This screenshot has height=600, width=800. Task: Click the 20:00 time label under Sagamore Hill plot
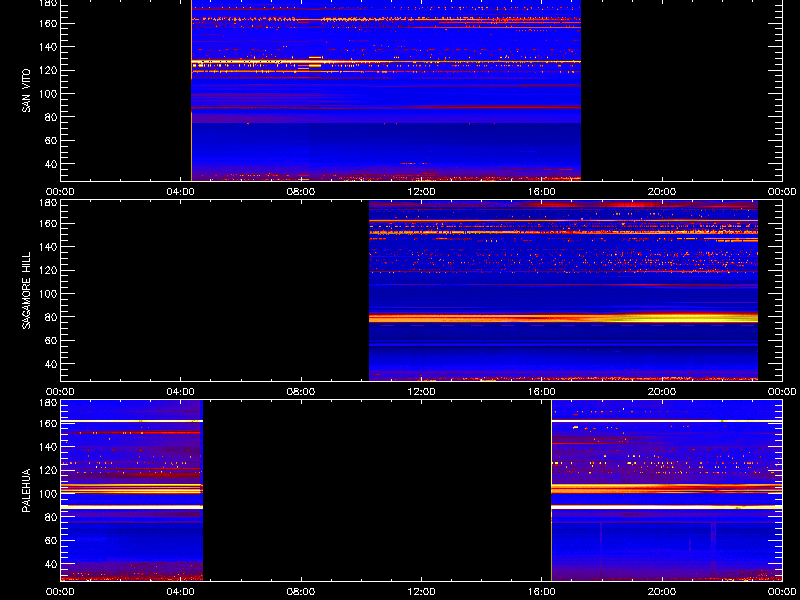(662, 392)
